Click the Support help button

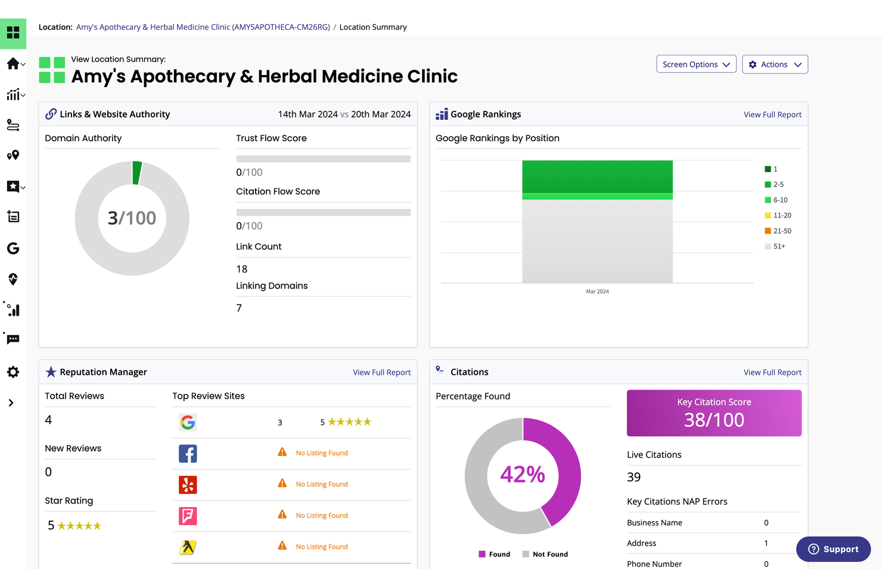pyautogui.click(x=833, y=549)
